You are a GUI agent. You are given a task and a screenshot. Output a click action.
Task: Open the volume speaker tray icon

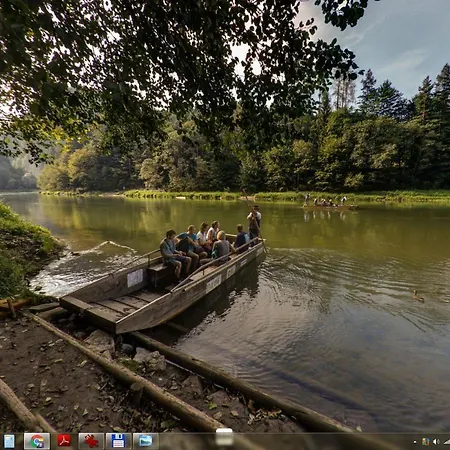tap(436, 442)
